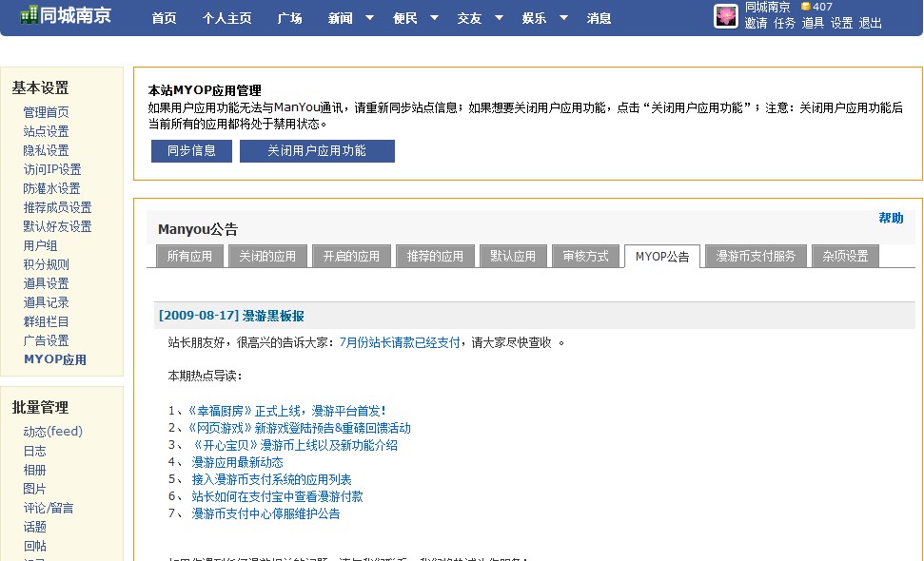
Task: Open 默认好友设置 in the sidebar
Action: coord(57,226)
